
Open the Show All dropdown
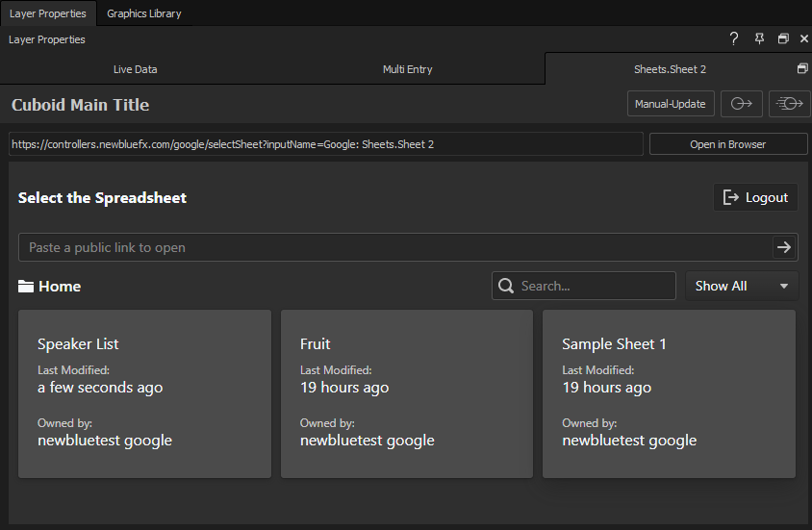coord(741,286)
